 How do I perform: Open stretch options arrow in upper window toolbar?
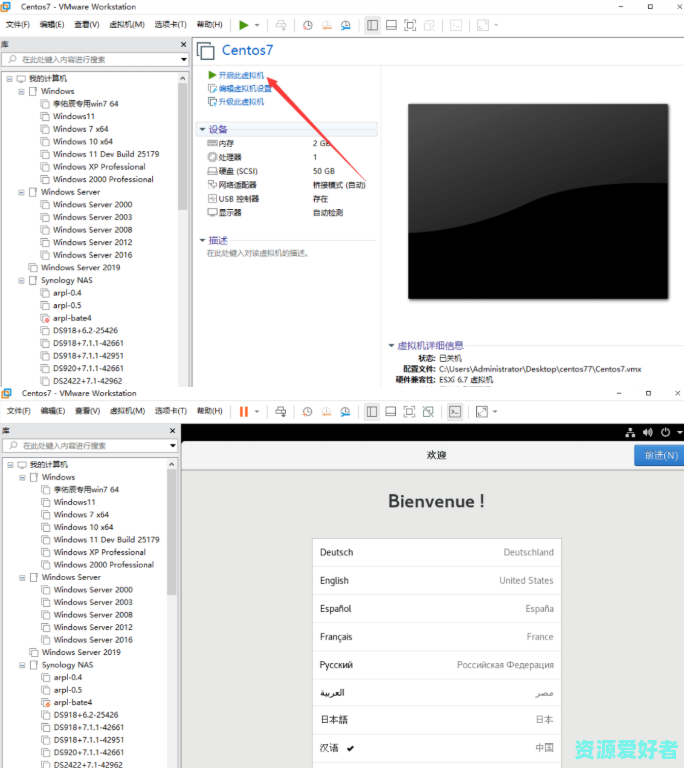[496, 25]
